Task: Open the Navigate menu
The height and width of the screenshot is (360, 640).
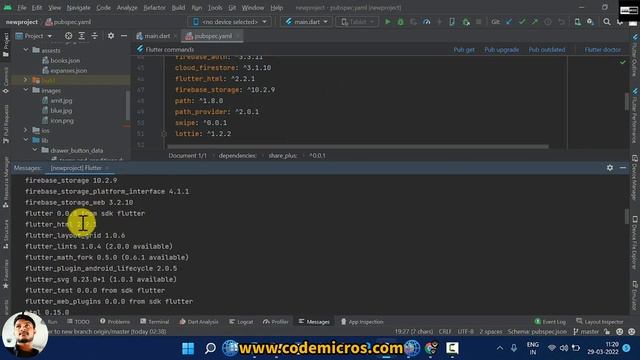Action: point(78,8)
